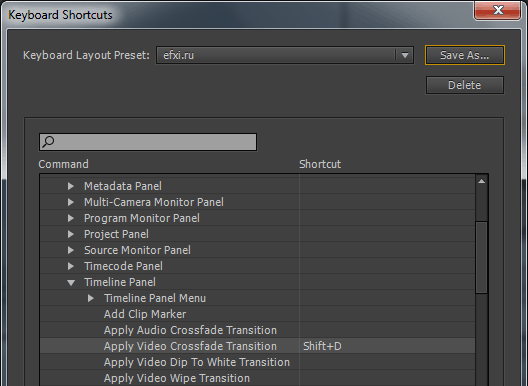Expand the Metadata Panel group

[x=71, y=186]
